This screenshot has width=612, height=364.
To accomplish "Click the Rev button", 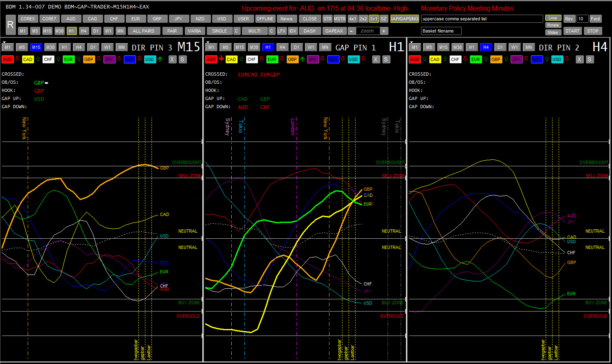I will (x=569, y=19).
